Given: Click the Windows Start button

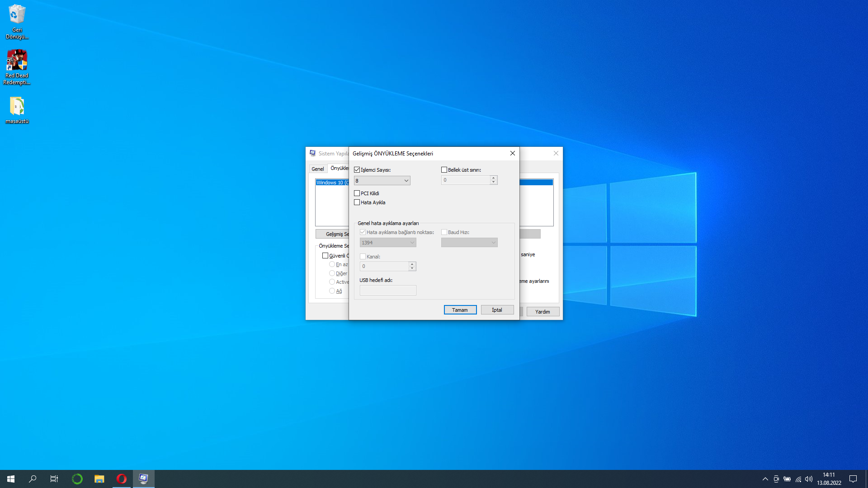Looking at the screenshot, I should pos(11,479).
